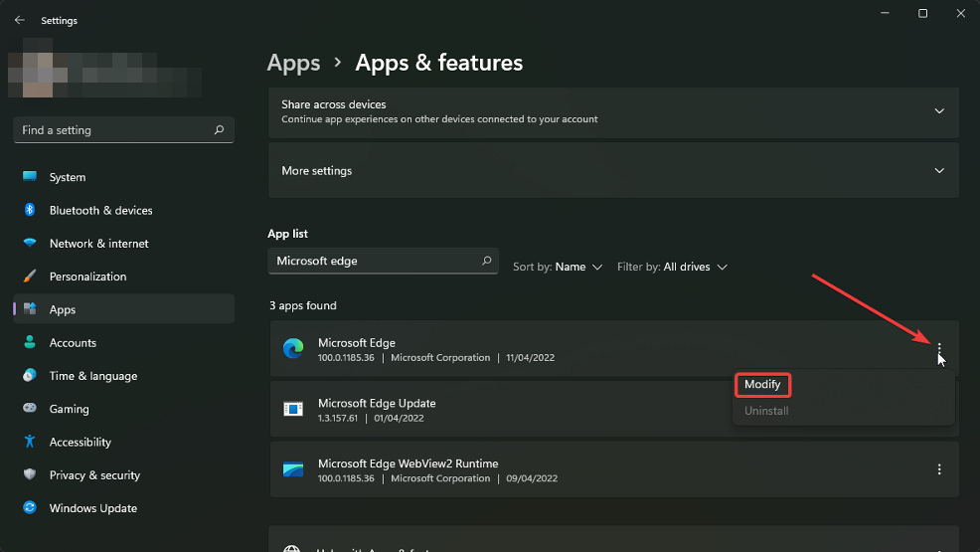Open Time & language settings
980x552 pixels.
click(x=124, y=376)
